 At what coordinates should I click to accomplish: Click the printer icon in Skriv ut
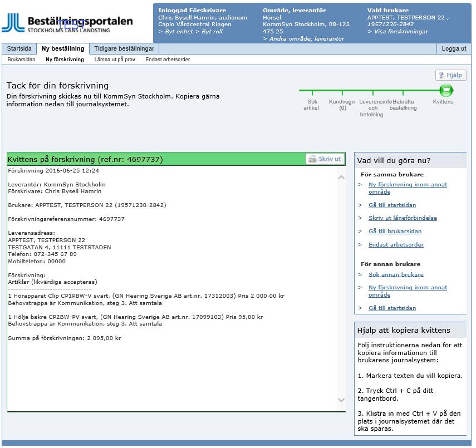[312, 159]
